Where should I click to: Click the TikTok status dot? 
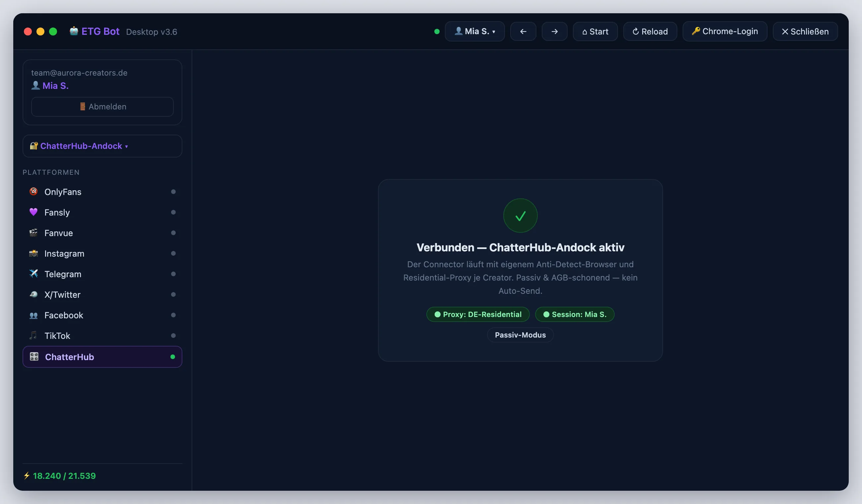click(173, 336)
